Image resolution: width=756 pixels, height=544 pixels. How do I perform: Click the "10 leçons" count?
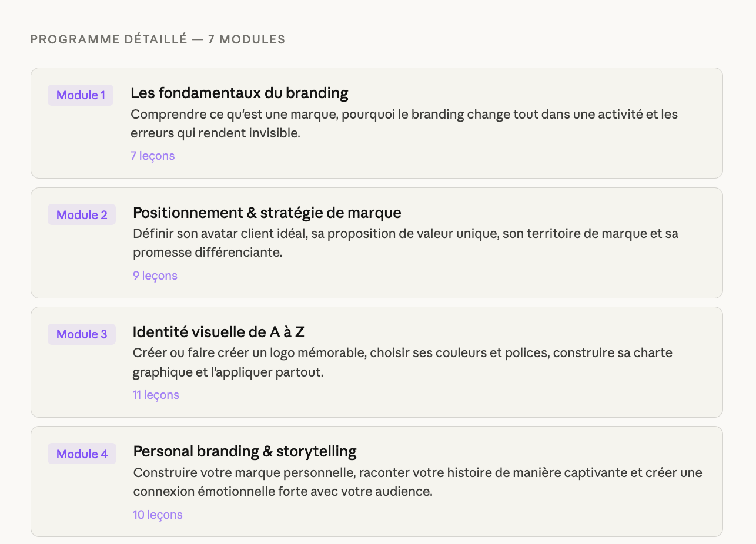tap(158, 515)
